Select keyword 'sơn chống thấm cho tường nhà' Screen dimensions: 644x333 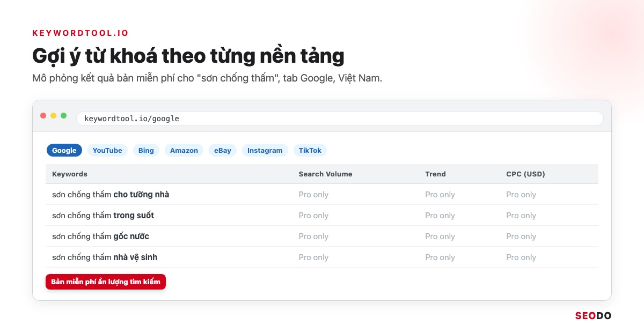point(111,195)
